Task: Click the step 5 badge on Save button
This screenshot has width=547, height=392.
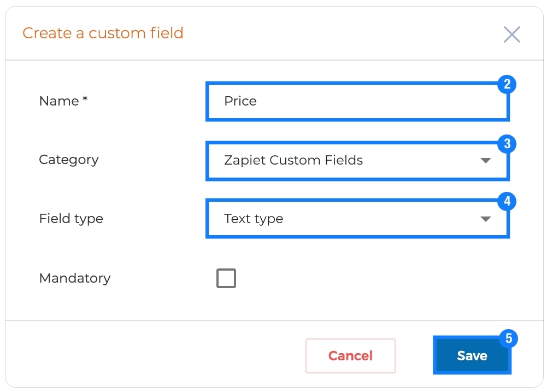Action: [x=509, y=338]
